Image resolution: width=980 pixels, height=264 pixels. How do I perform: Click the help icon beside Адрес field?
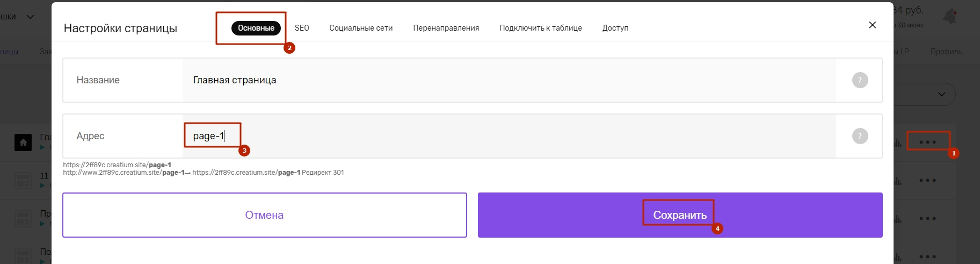coord(860,136)
